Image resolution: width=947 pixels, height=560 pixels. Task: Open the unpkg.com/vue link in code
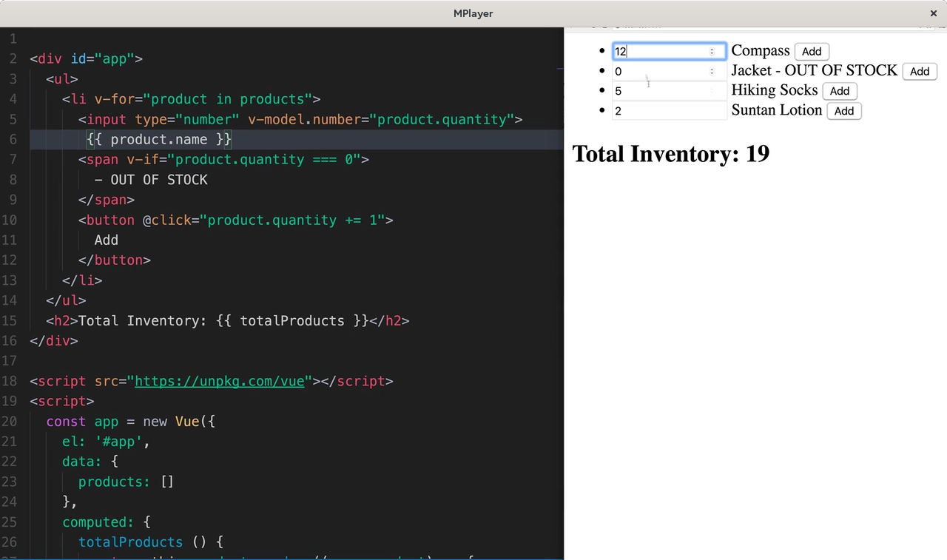click(220, 381)
